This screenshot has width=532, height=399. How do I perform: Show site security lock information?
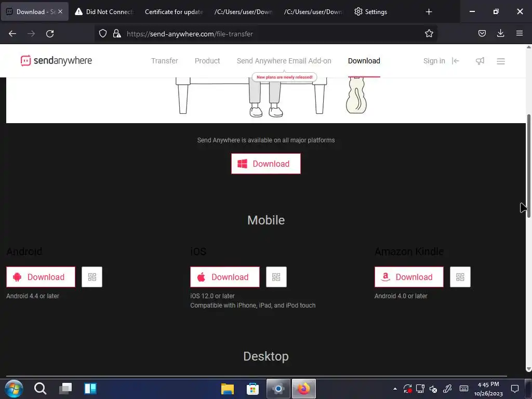(x=117, y=34)
